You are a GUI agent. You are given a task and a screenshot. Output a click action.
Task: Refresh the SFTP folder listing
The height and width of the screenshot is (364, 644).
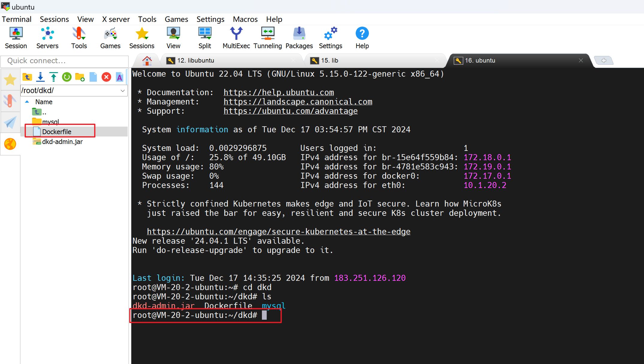67,77
